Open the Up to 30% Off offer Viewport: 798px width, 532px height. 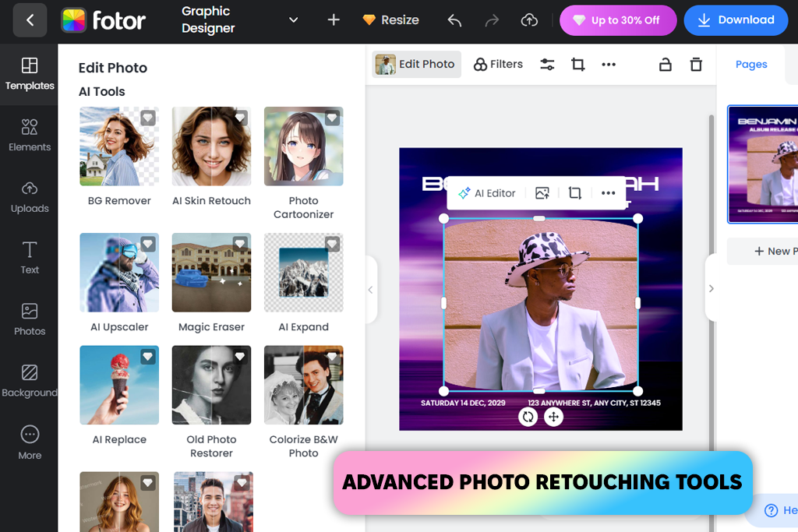point(618,20)
